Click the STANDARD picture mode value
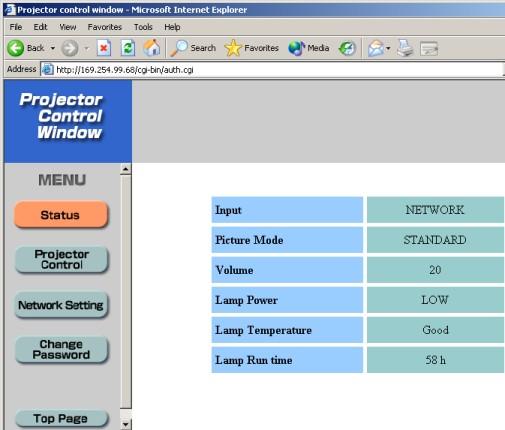 tap(435, 240)
